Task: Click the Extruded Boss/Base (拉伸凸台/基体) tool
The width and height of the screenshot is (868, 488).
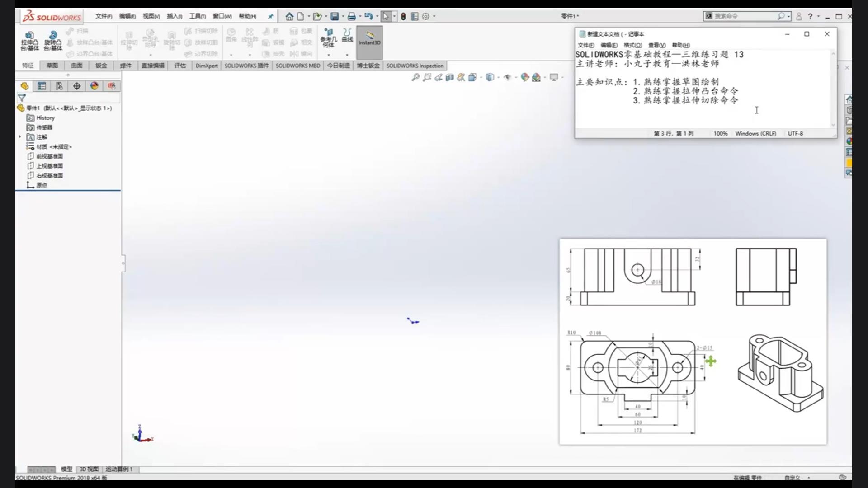Action: 30,41
